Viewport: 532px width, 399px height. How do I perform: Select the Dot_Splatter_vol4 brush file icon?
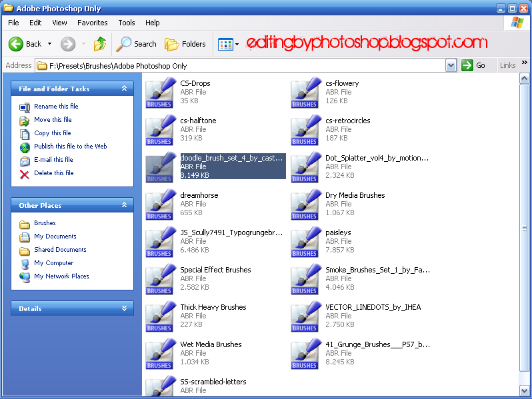[x=306, y=167]
